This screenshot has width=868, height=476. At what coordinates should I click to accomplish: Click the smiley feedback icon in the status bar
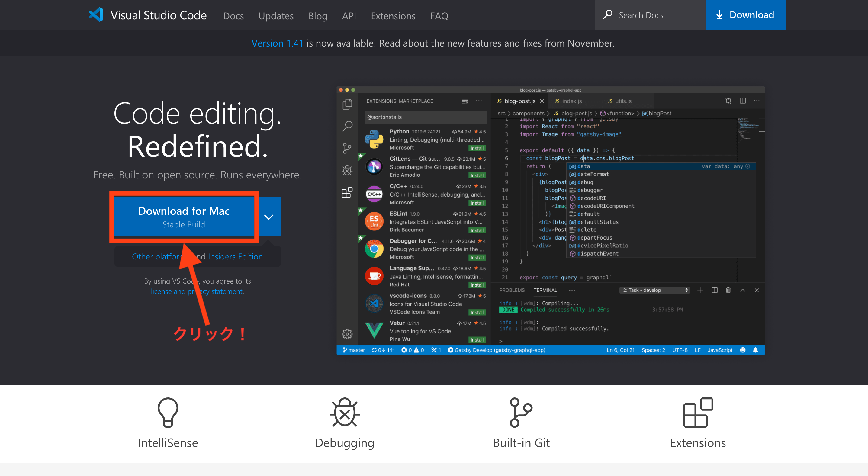point(743,350)
